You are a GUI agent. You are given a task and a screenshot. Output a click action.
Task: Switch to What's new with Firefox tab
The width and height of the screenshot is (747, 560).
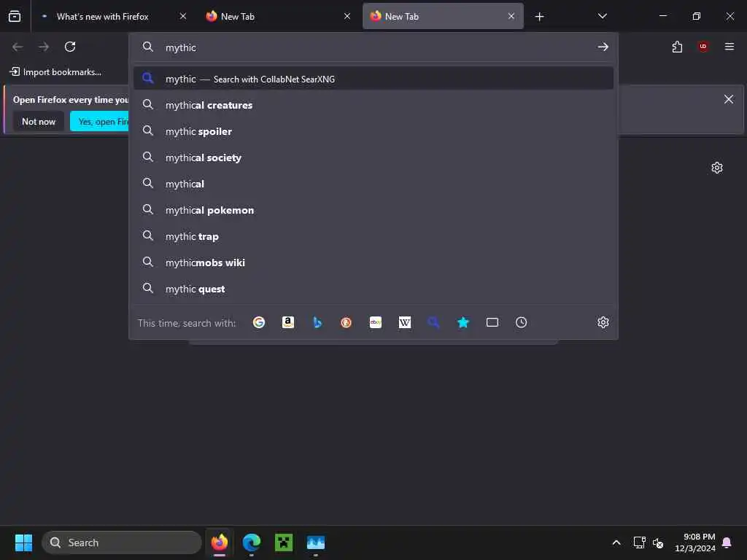(x=103, y=17)
